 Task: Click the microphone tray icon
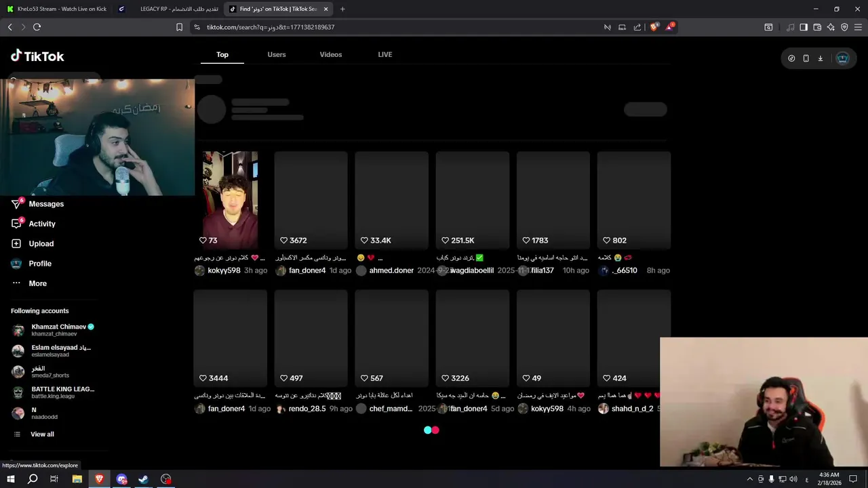771,479
